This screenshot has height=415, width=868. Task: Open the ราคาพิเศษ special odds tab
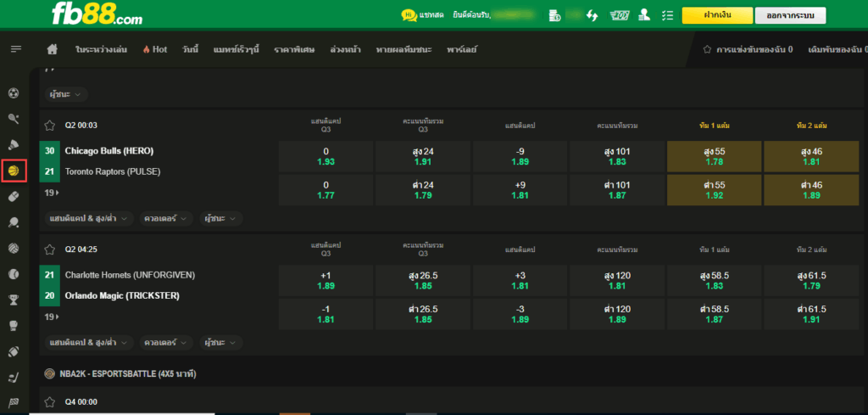pos(294,49)
